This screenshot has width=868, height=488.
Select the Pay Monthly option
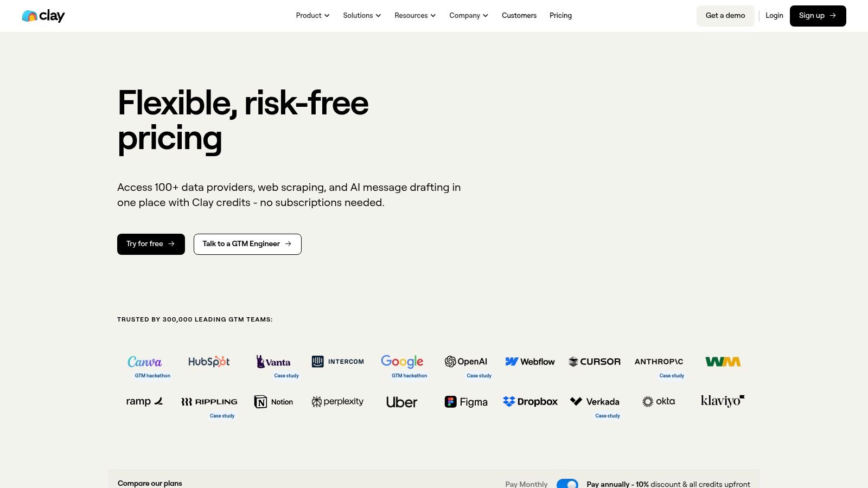526,484
